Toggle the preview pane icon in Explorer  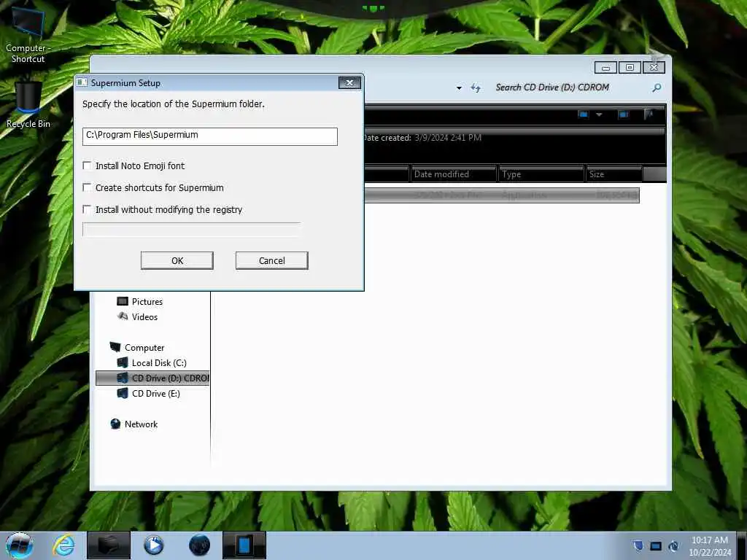(x=623, y=114)
